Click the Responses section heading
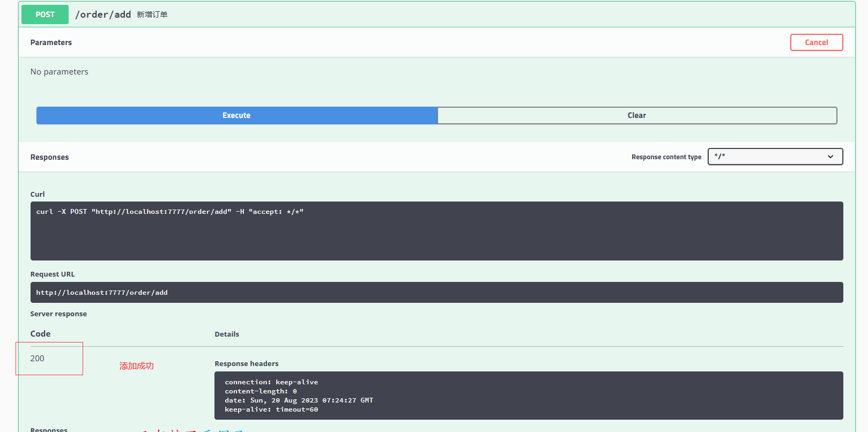This screenshot has width=868, height=432. click(49, 157)
